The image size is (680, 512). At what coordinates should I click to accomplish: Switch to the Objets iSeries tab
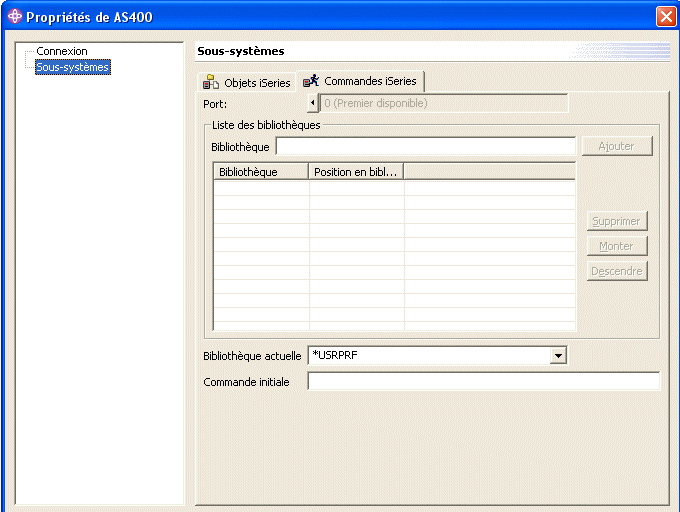(x=246, y=82)
